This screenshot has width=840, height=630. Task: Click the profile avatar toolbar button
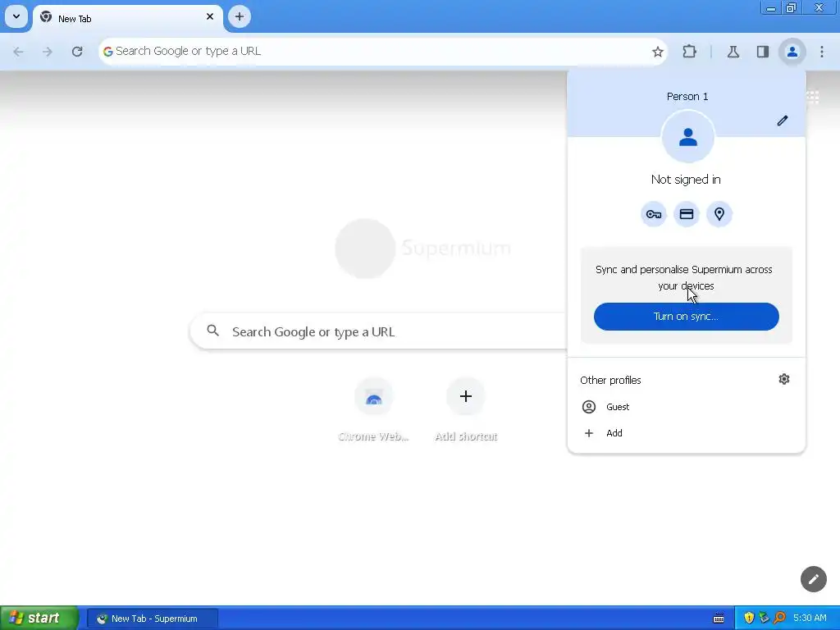click(x=792, y=52)
